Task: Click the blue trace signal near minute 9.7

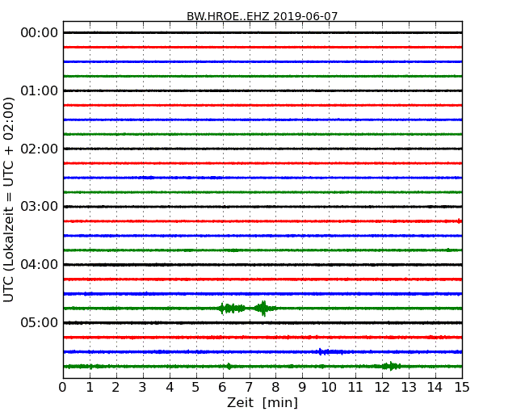Action: pyautogui.click(x=330, y=351)
